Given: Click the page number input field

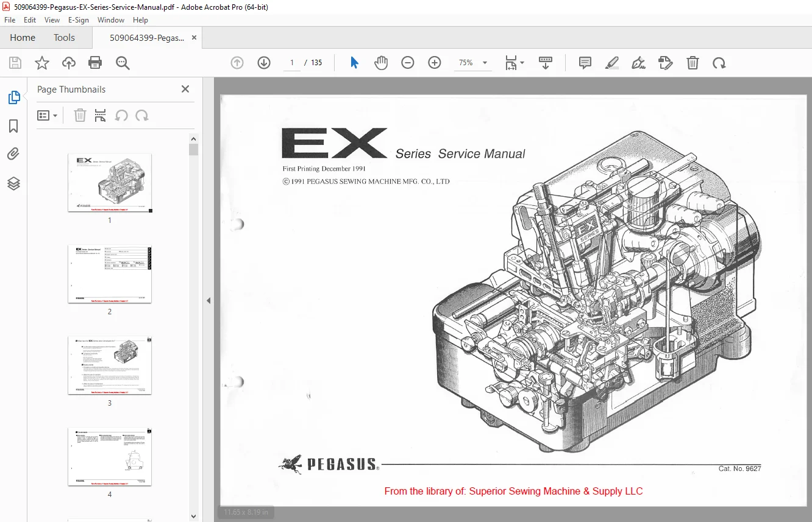Looking at the screenshot, I should 291,63.
